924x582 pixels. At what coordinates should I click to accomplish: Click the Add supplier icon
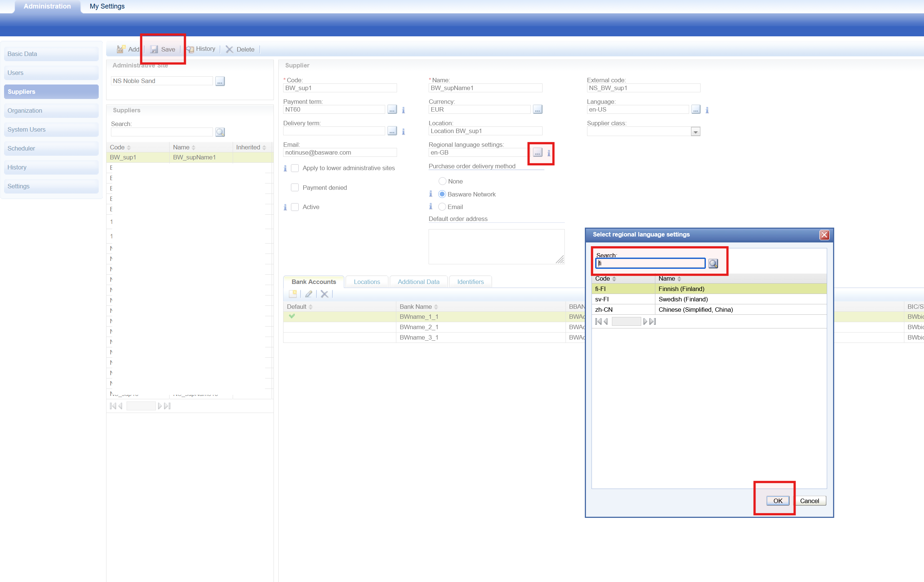click(121, 49)
